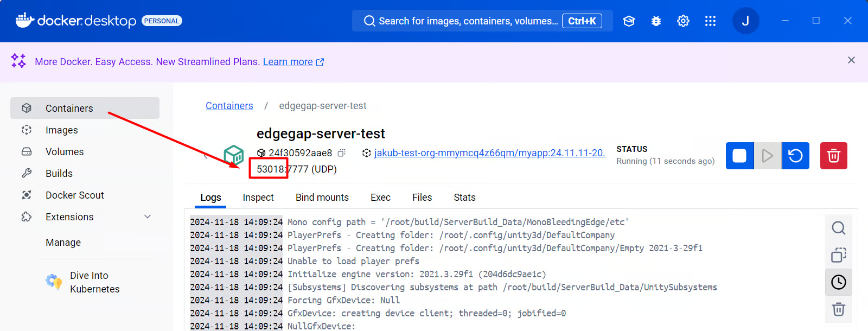868x331 pixels.
Task: Open Docker Scout in the sidebar
Action: (x=85, y=195)
